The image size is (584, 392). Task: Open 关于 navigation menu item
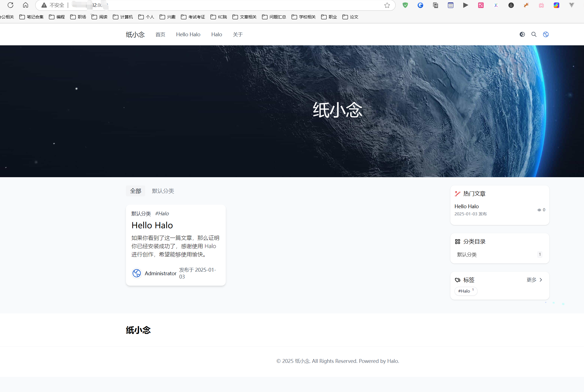238,34
